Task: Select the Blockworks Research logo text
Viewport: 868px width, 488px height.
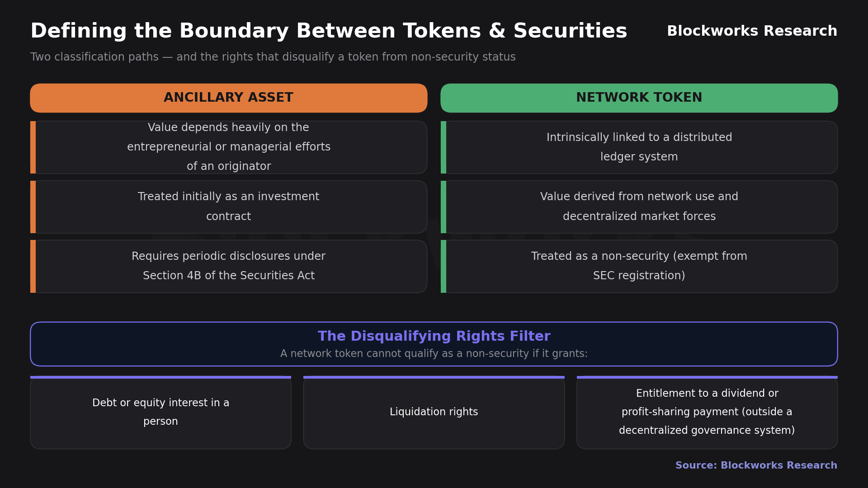Action: point(752,31)
